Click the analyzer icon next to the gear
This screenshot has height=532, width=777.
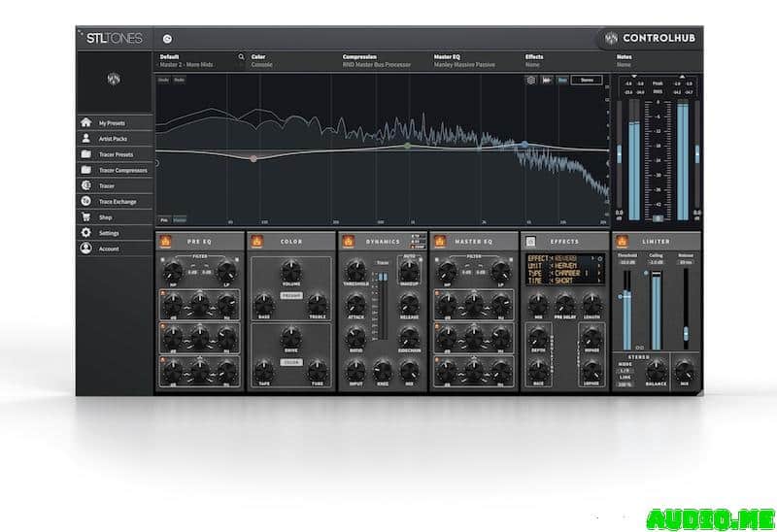pos(547,80)
